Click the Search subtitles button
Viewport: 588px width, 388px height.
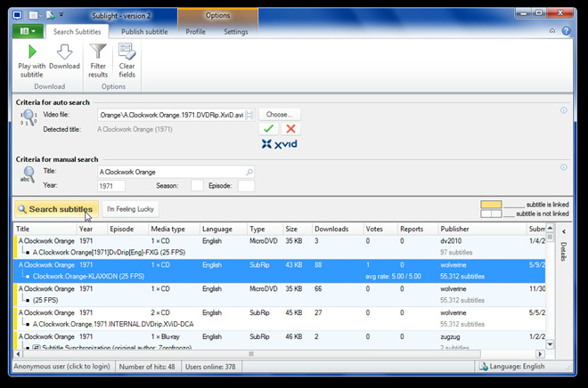(x=57, y=209)
